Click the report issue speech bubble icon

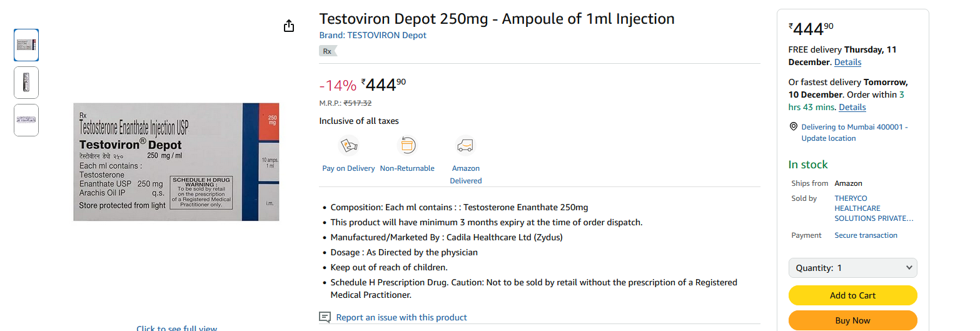(x=325, y=317)
